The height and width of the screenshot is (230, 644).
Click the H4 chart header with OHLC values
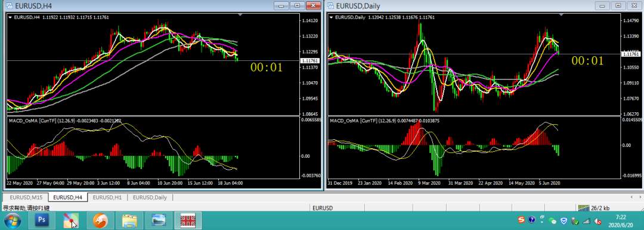[61, 17]
